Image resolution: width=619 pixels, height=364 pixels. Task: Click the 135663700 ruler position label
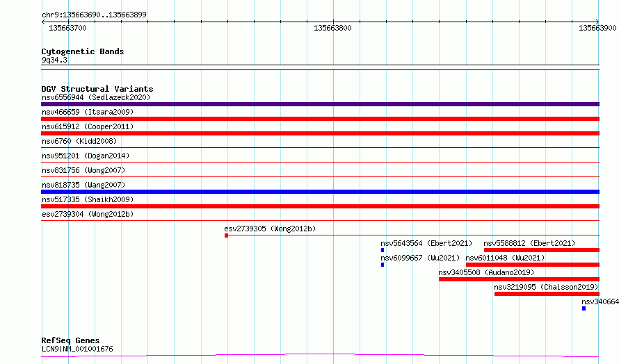67,28
